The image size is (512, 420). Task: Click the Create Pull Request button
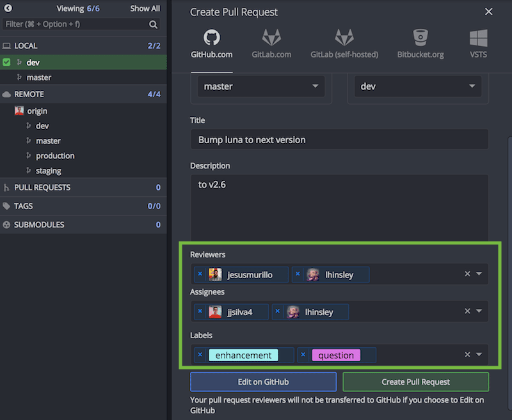(x=415, y=382)
